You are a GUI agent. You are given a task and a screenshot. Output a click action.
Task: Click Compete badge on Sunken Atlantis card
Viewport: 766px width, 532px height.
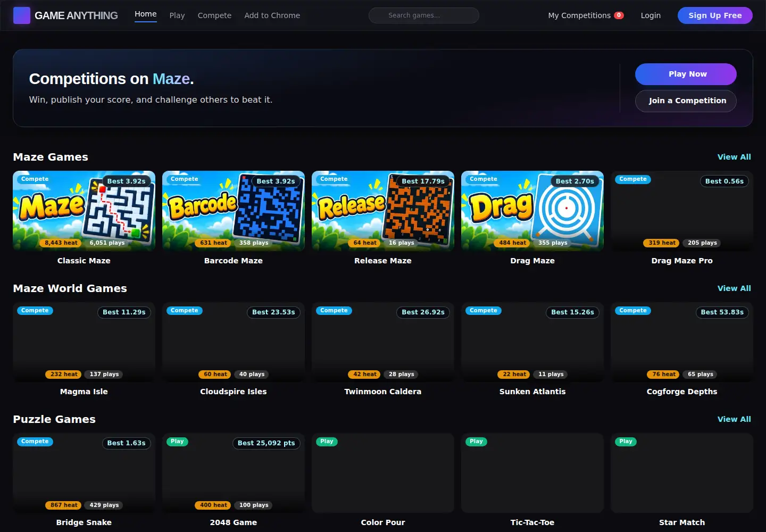(483, 311)
